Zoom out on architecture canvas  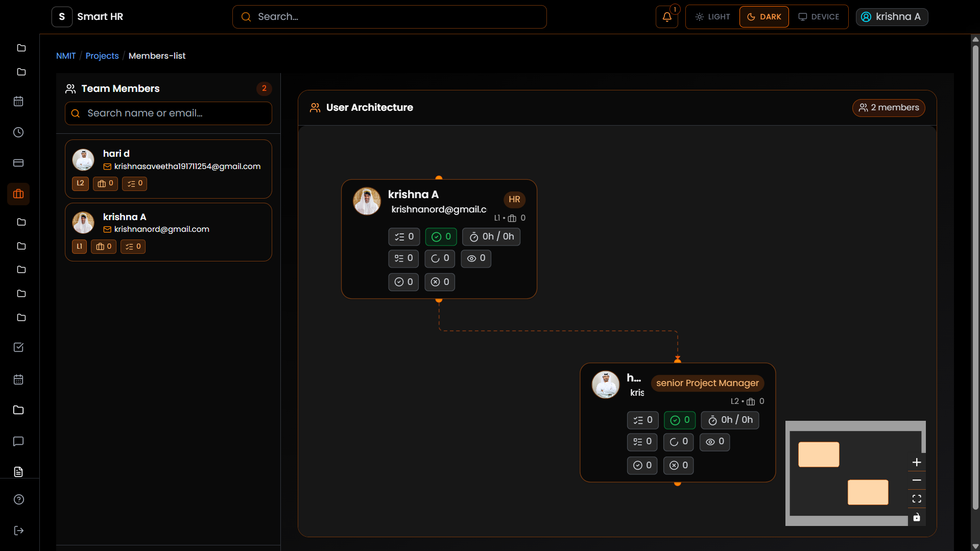pyautogui.click(x=917, y=481)
